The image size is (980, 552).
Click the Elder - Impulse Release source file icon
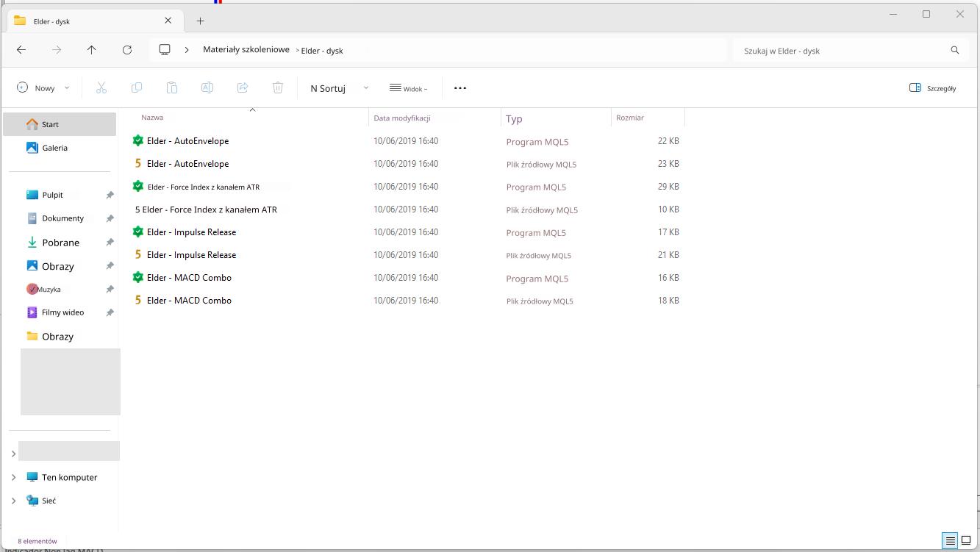[x=137, y=254]
